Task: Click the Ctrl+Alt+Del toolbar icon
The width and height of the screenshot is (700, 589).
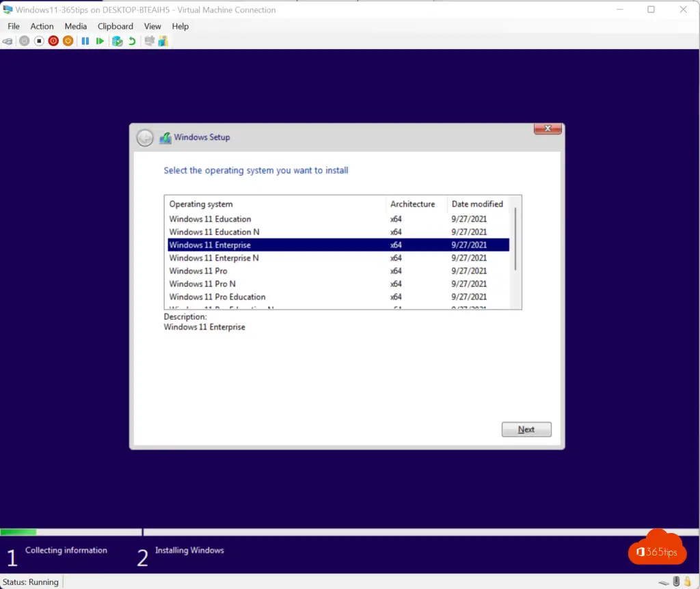Action: click(8, 42)
